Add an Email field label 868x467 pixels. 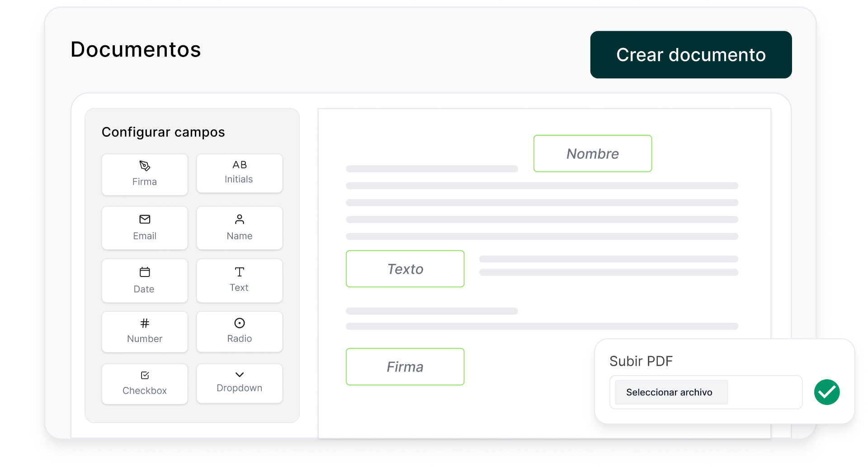point(145,236)
